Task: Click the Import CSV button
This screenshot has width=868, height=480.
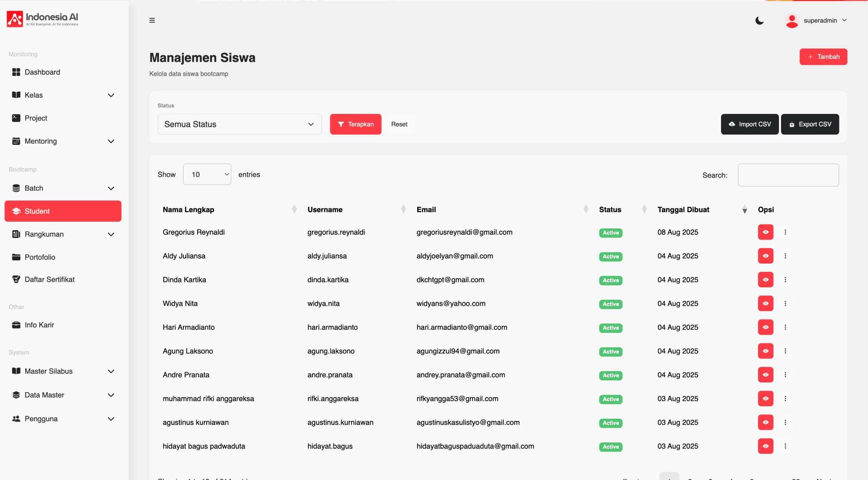Action: tap(750, 124)
